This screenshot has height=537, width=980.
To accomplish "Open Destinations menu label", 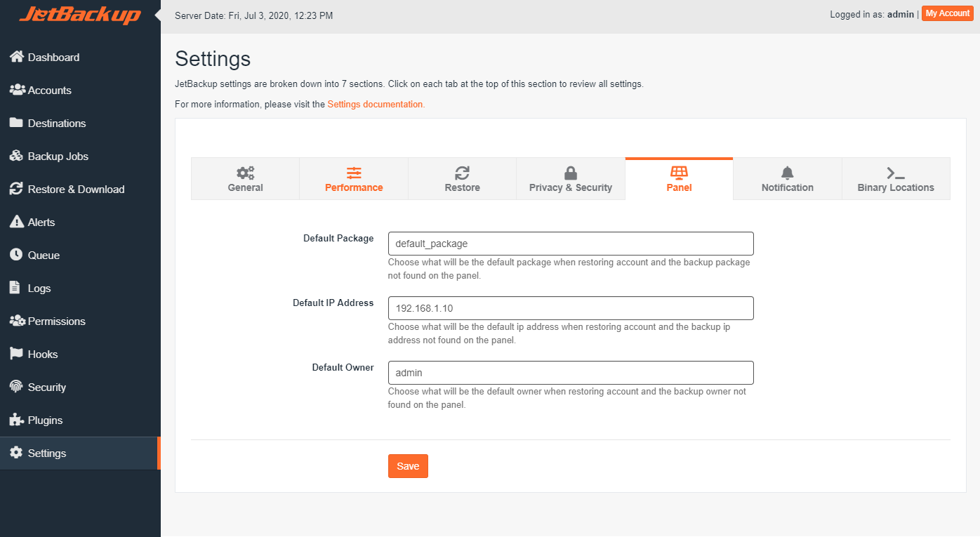I will (57, 123).
